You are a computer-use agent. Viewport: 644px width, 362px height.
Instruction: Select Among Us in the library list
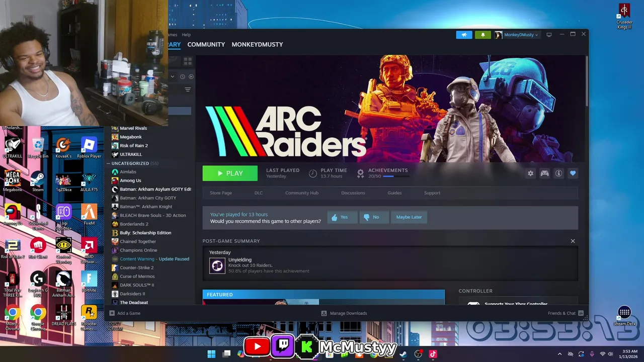[130, 180]
